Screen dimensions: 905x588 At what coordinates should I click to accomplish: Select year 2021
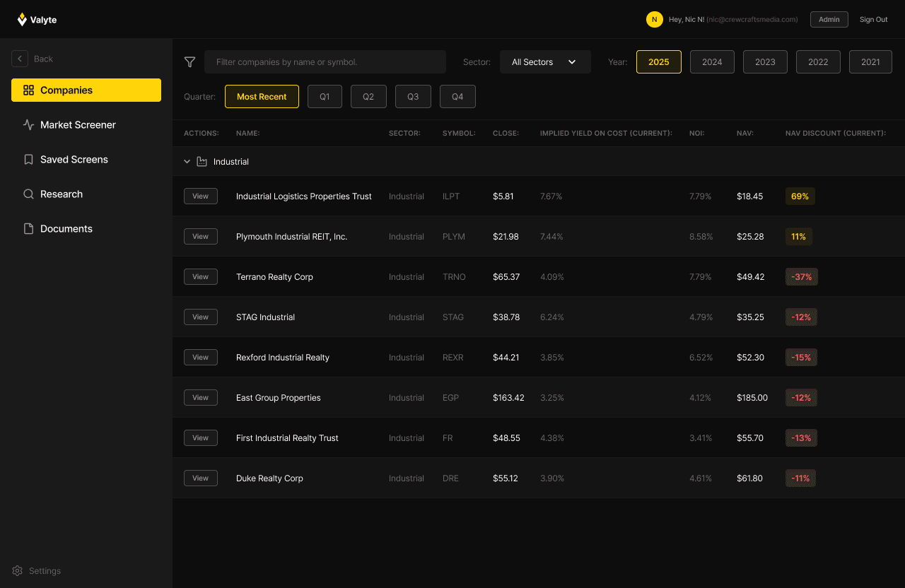pos(870,62)
